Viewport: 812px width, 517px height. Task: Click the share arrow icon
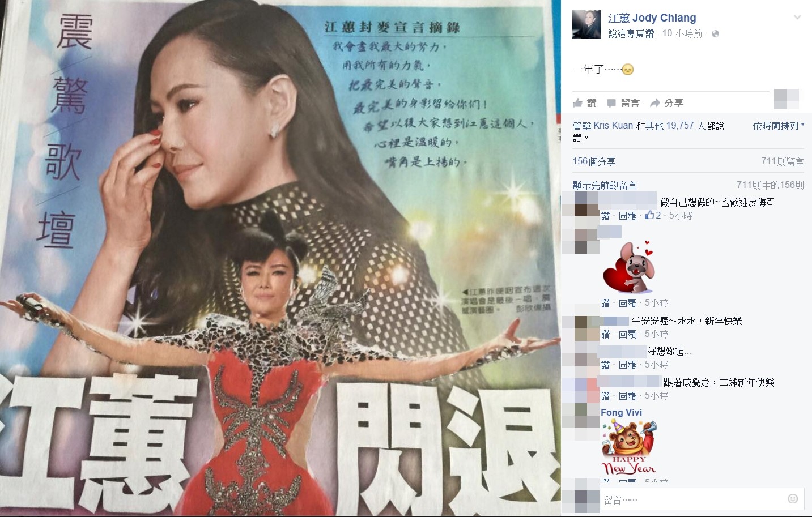tap(655, 102)
